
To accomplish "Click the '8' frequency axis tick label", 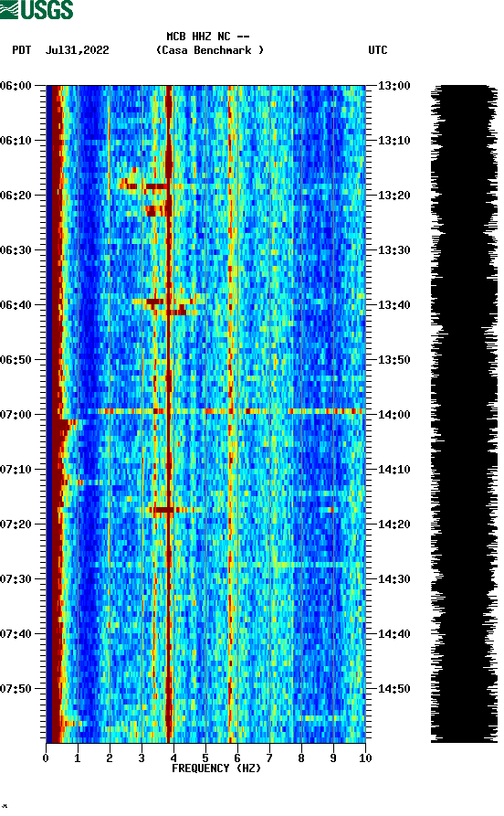I will click(x=301, y=758).
